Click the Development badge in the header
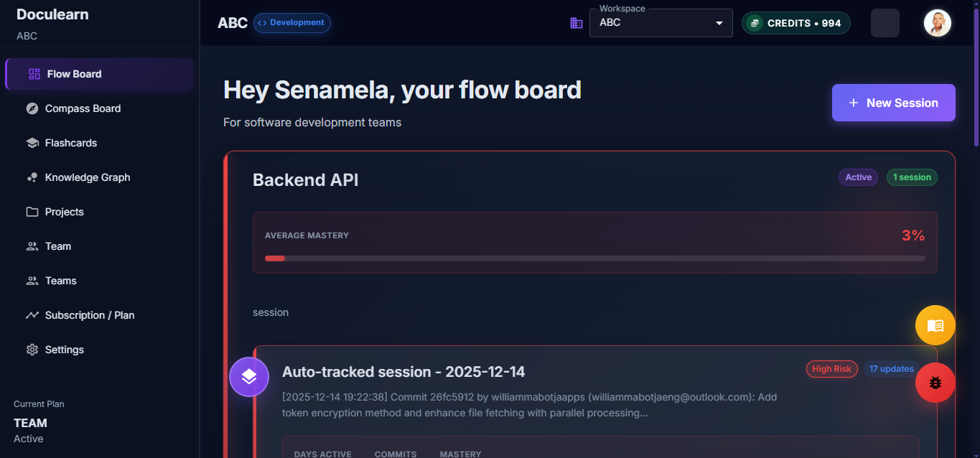The image size is (980, 458). 292,23
